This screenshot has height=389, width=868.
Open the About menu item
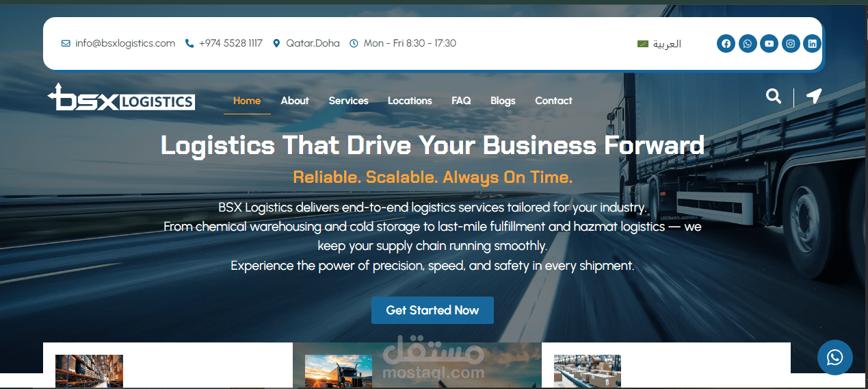[295, 101]
